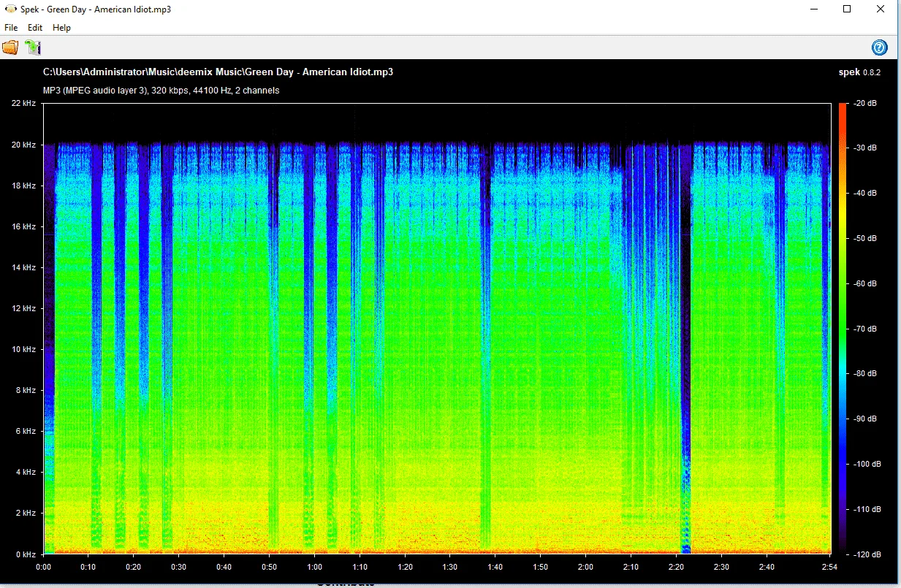Screen dimensions: 901x588
Task: Click the Spek app icon in title bar
Action: [x=10, y=9]
